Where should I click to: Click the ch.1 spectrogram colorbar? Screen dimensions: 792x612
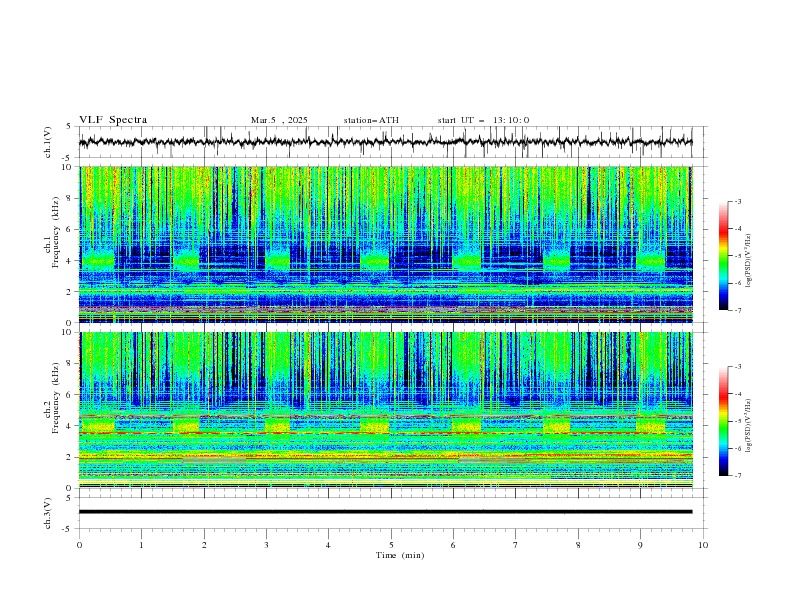click(x=724, y=255)
